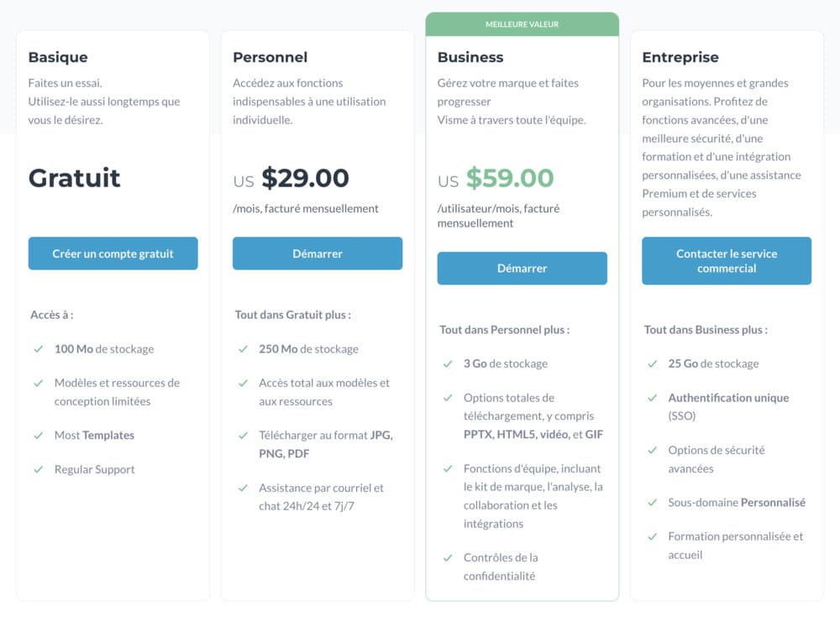Screen dimensions: 840x617
Task: Click the Créer un compte gratuit button
Action: [113, 253]
